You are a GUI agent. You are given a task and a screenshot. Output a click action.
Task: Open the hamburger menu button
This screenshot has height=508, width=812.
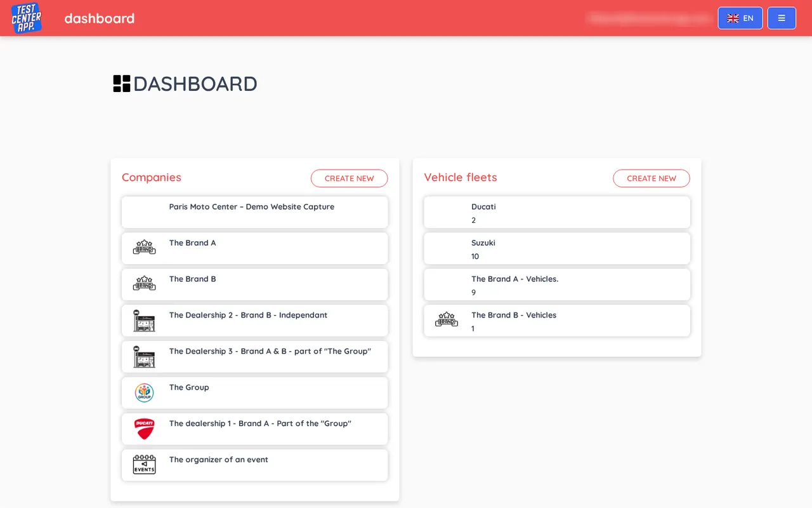[x=782, y=18]
